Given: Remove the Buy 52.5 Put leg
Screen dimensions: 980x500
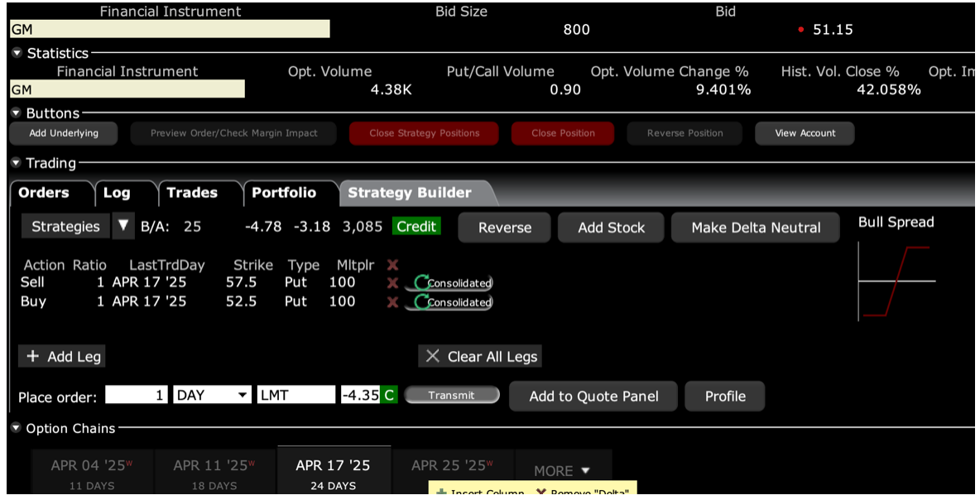Looking at the screenshot, I should (392, 302).
